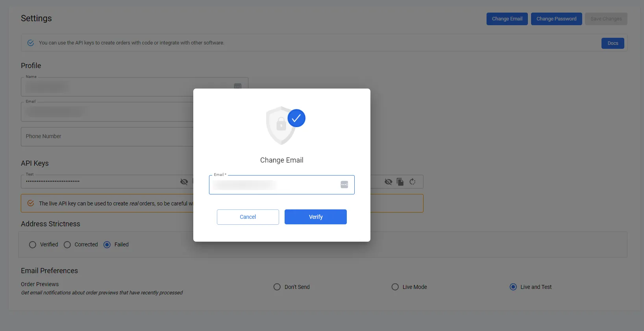This screenshot has height=331, width=644.
Task: Click the Profile section heading
Action: click(31, 66)
